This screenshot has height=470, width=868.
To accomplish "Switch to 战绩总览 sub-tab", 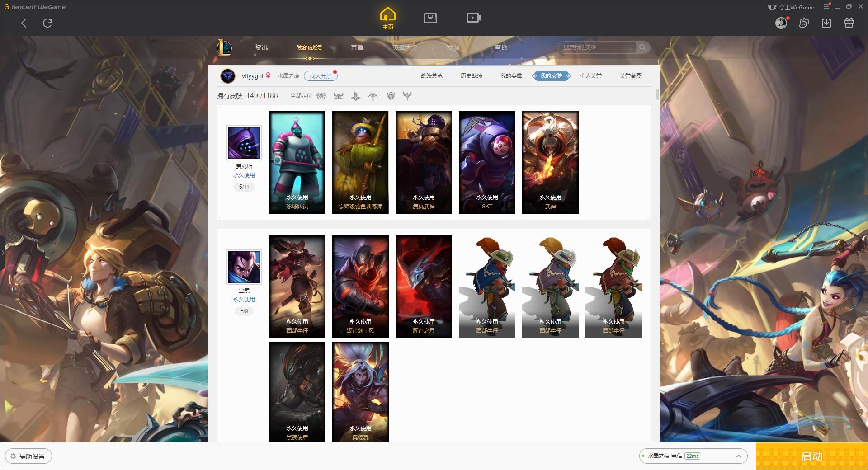I will pyautogui.click(x=432, y=76).
